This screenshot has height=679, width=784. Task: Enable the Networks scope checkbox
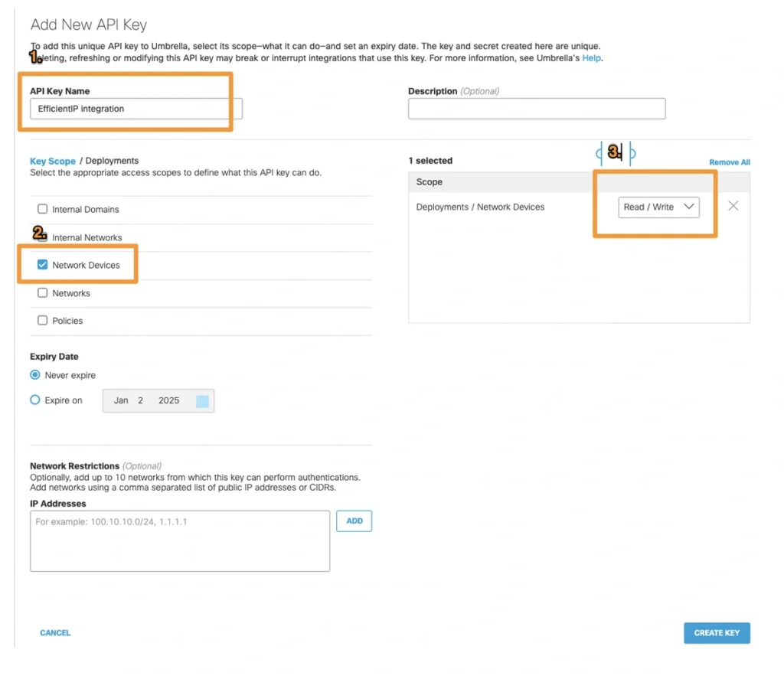click(42, 292)
